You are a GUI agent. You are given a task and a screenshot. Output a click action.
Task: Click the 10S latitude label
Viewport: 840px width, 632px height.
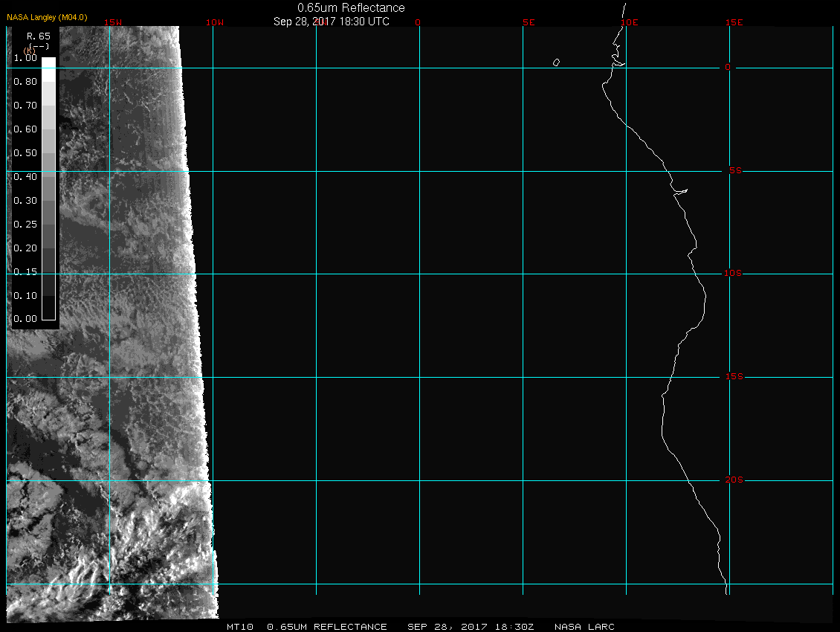732,274
